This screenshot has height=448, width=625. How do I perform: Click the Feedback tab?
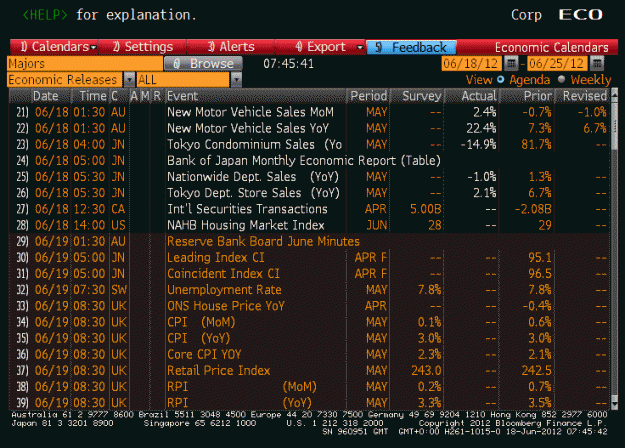[411, 47]
